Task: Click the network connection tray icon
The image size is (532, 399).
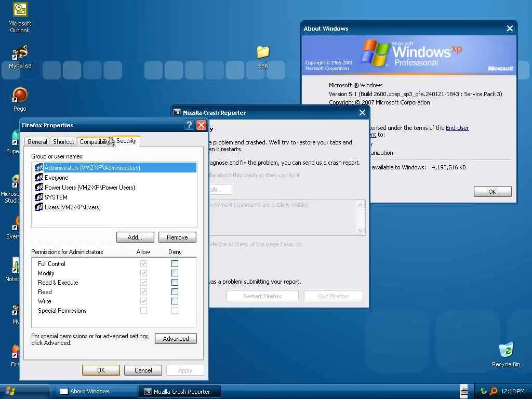Action: (x=483, y=391)
